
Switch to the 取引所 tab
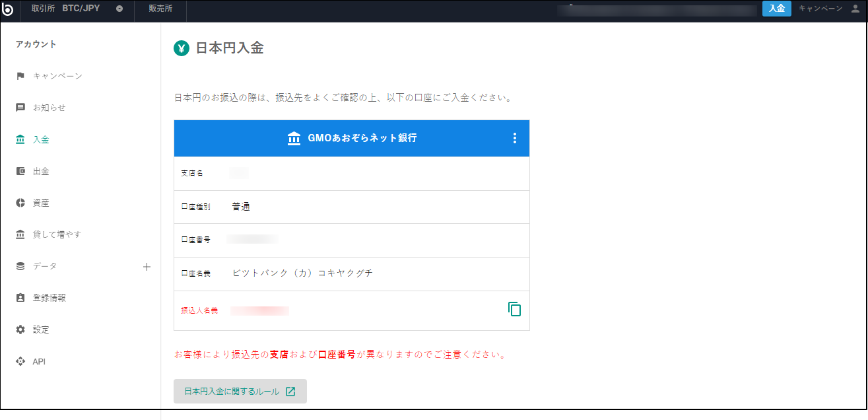(x=42, y=9)
